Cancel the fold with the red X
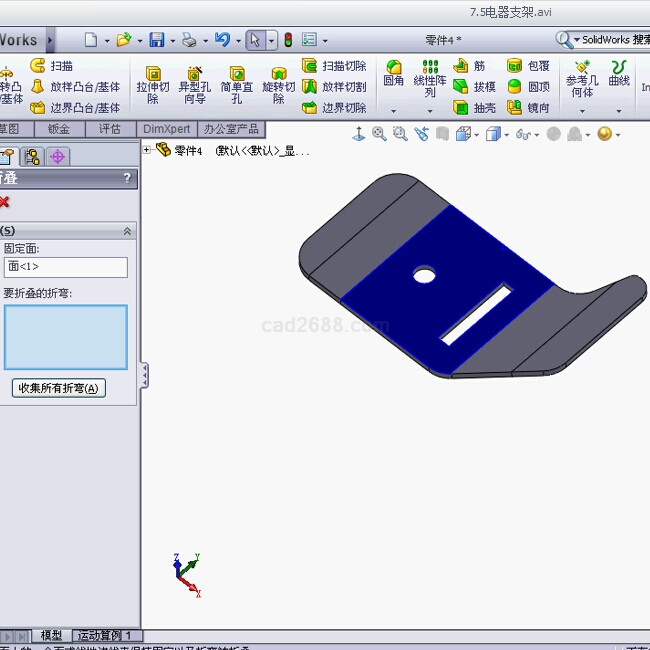This screenshot has width=650, height=650. tap(5, 202)
